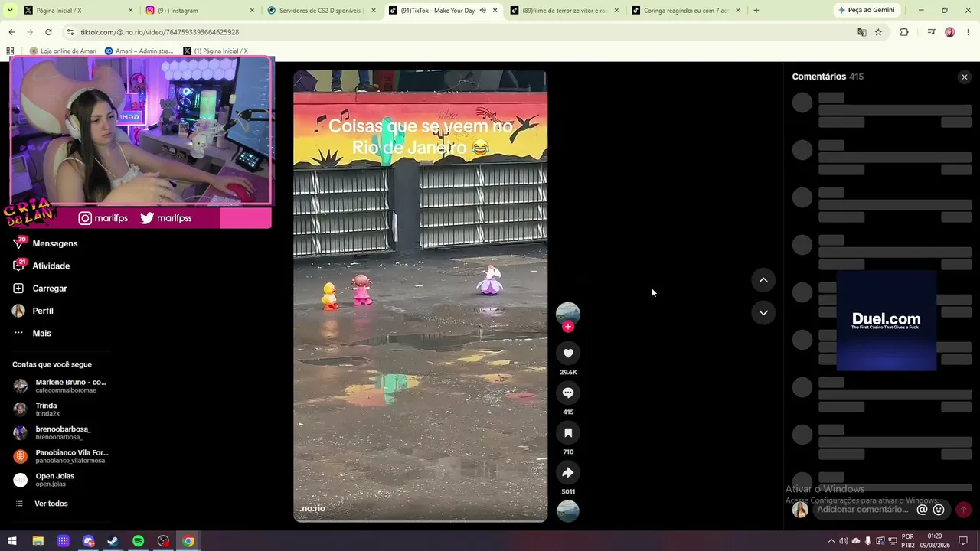
Task: Translate this page via translate icon
Action: (x=862, y=32)
